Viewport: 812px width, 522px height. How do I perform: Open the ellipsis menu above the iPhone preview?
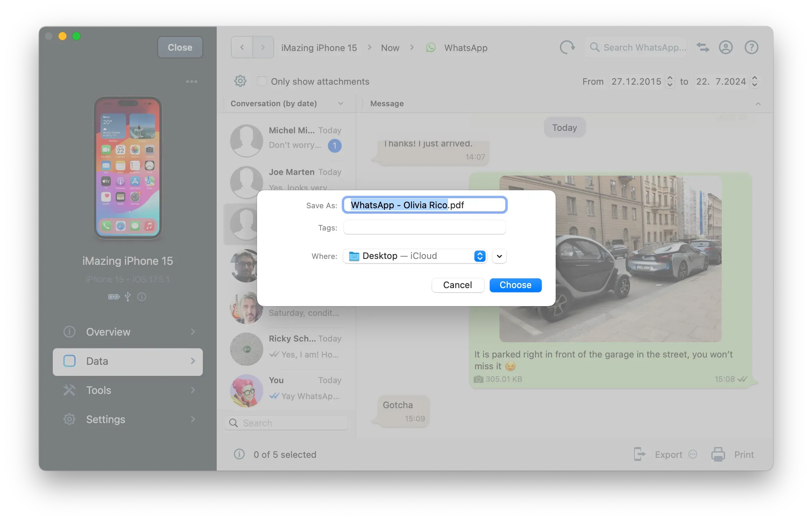[x=192, y=81]
